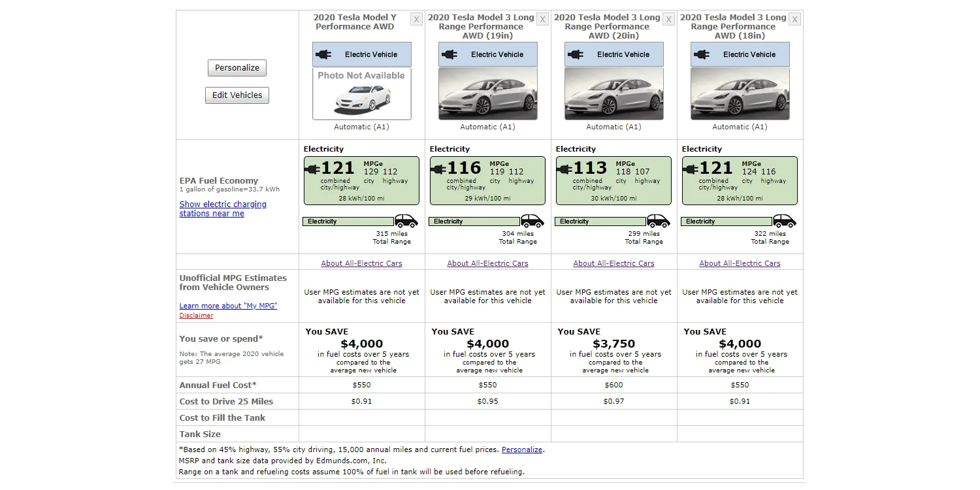
Task: Click the Model Y photo-not-available thumbnail
Action: [361, 94]
